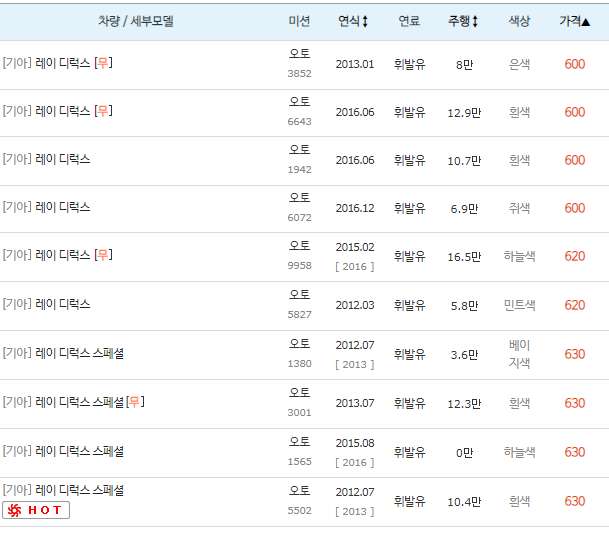Click the HOT badge on last listing
609x536 pixels.
coord(36,510)
